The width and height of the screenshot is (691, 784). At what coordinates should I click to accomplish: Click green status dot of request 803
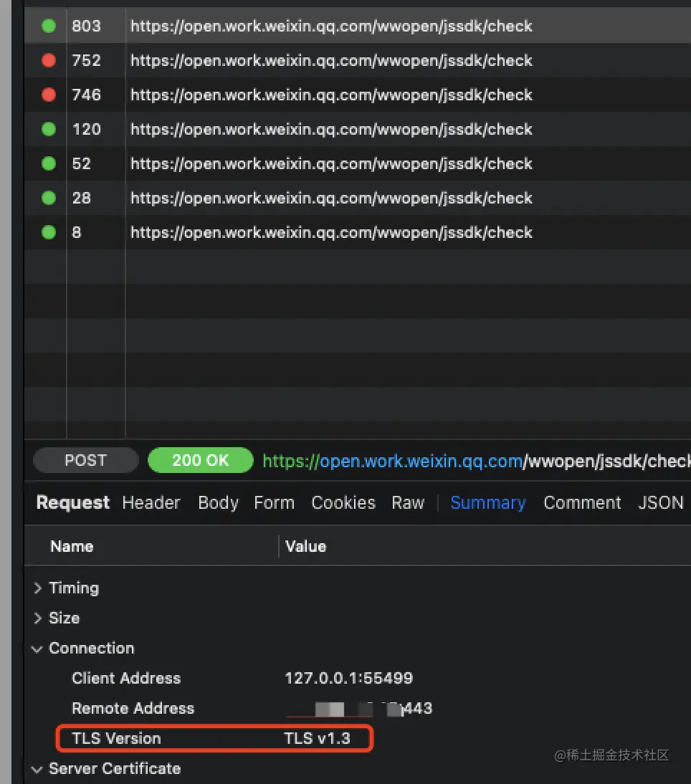(49, 26)
